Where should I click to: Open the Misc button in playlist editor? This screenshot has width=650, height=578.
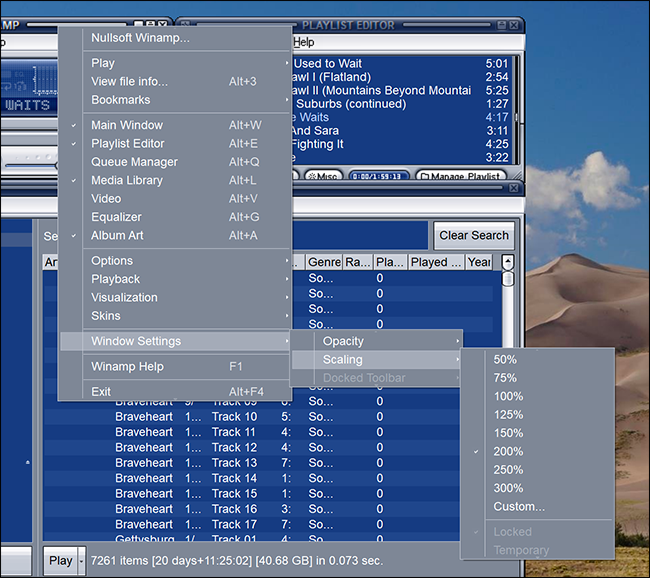(x=324, y=176)
